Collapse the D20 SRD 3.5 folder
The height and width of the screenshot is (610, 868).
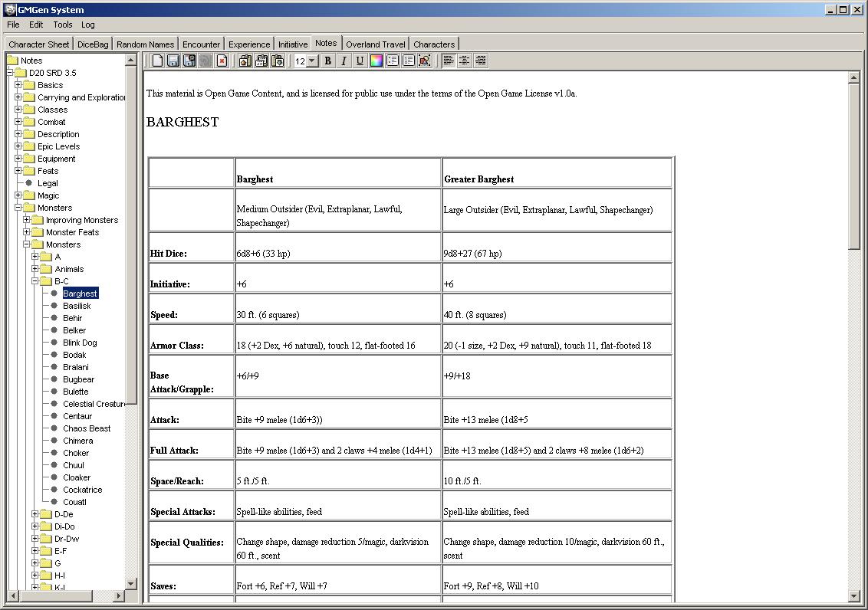pyautogui.click(x=10, y=73)
